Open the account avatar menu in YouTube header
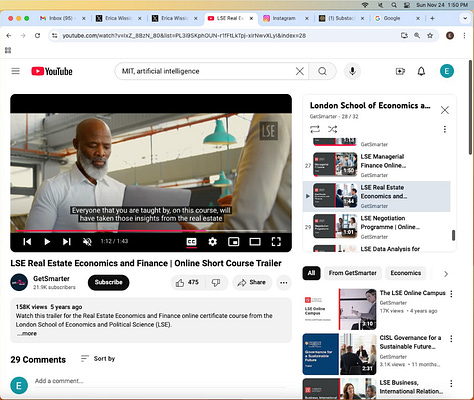474x400 pixels. (447, 71)
